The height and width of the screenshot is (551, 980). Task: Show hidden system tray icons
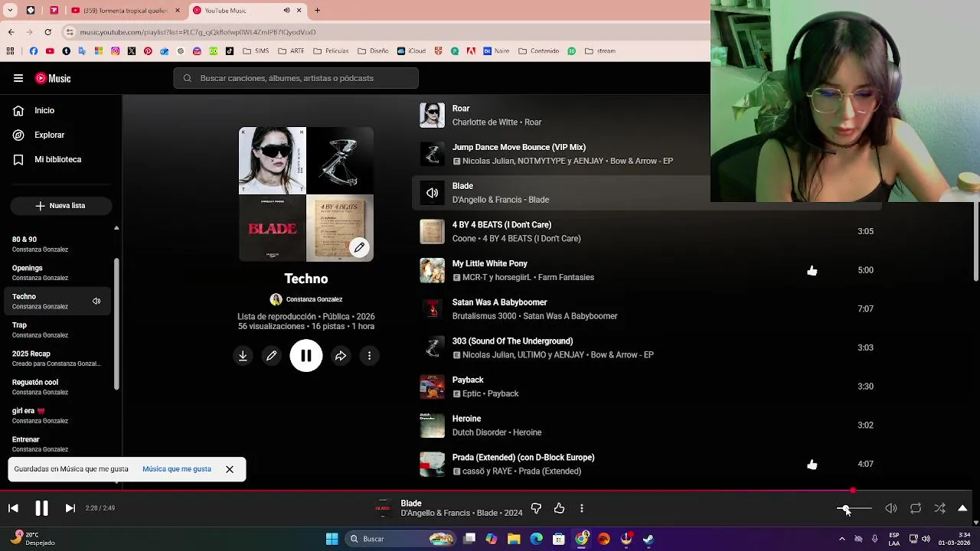[841, 539]
